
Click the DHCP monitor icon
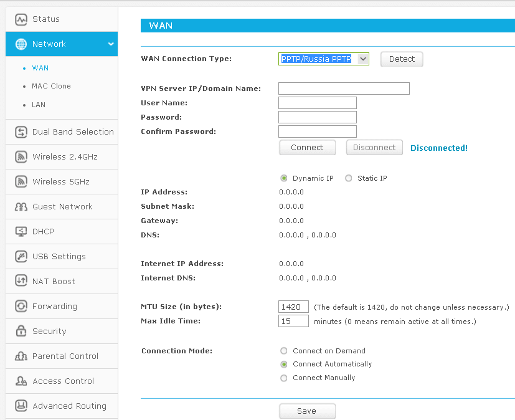click(21, 232)
